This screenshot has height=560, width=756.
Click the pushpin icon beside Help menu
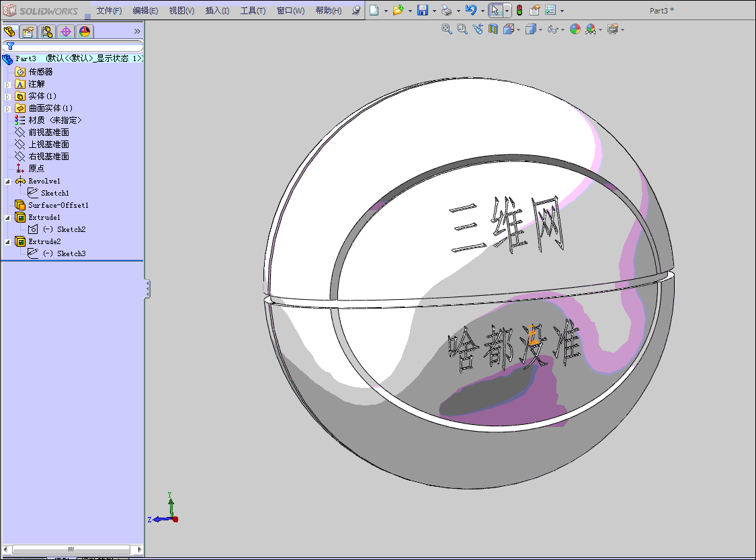[355, 10]
